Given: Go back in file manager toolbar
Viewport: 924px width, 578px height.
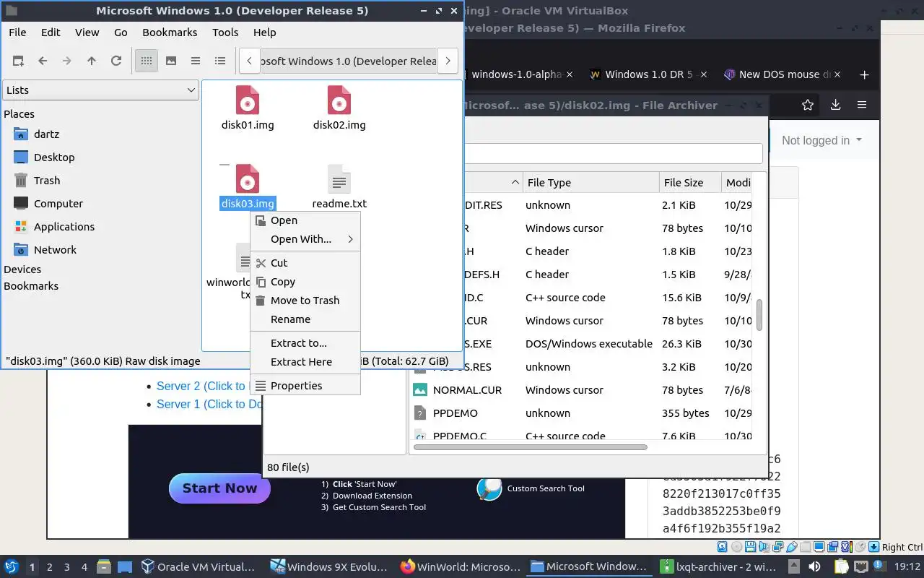Looking at the screenshot, I should point(43,61).
